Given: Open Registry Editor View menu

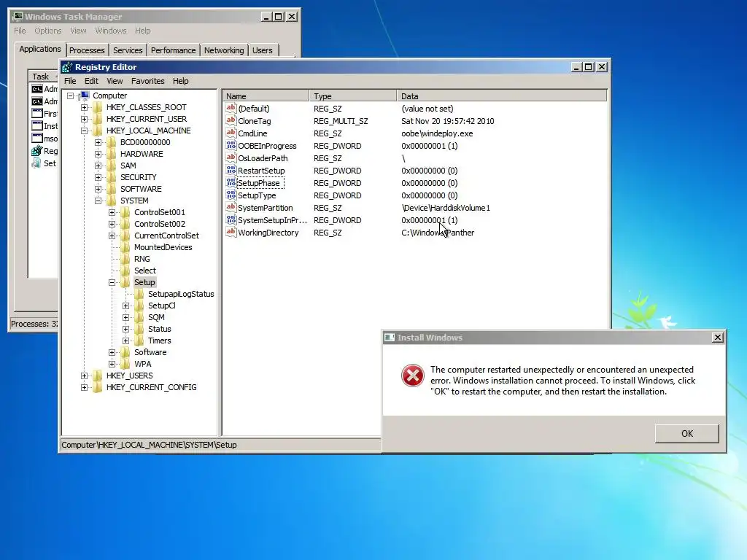Looking at the screenshot, I should [115, 81].
